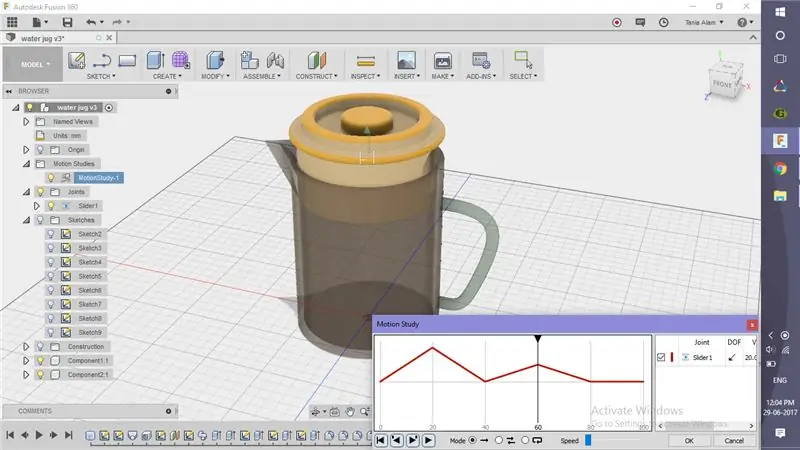The height and width of the screenshot is (450, 800).
Task: Click the Create Form purple icon
Action: (181, 60)
